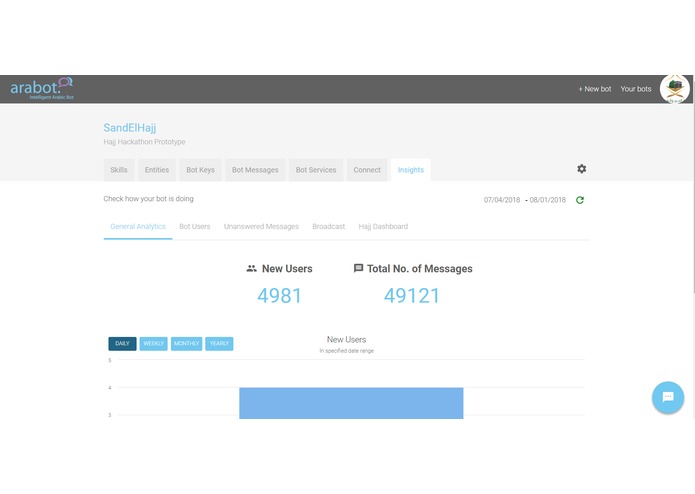This screenshot has width=695, height=494.
Task: Click Hajj Hackathon Prototype subtitle
Action: tap(144, 142)
